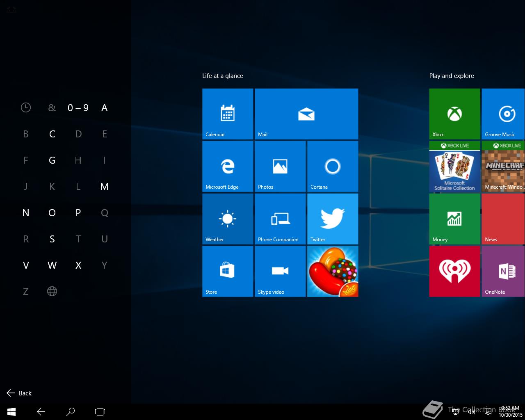Open the Mail tile
This screenshot has width=525, height=420.
306,114
